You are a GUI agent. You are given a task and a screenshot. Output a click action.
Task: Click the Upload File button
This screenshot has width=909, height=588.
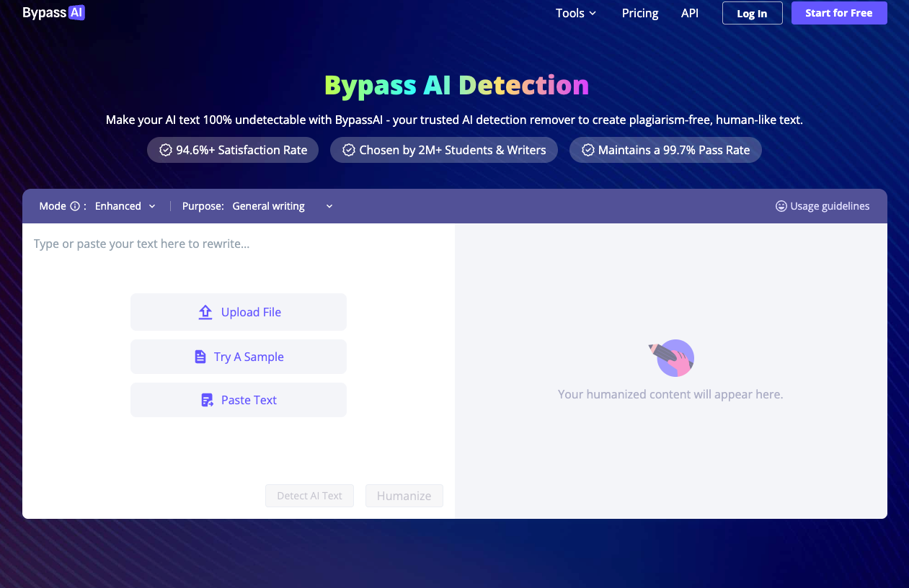tap(239, 312)
